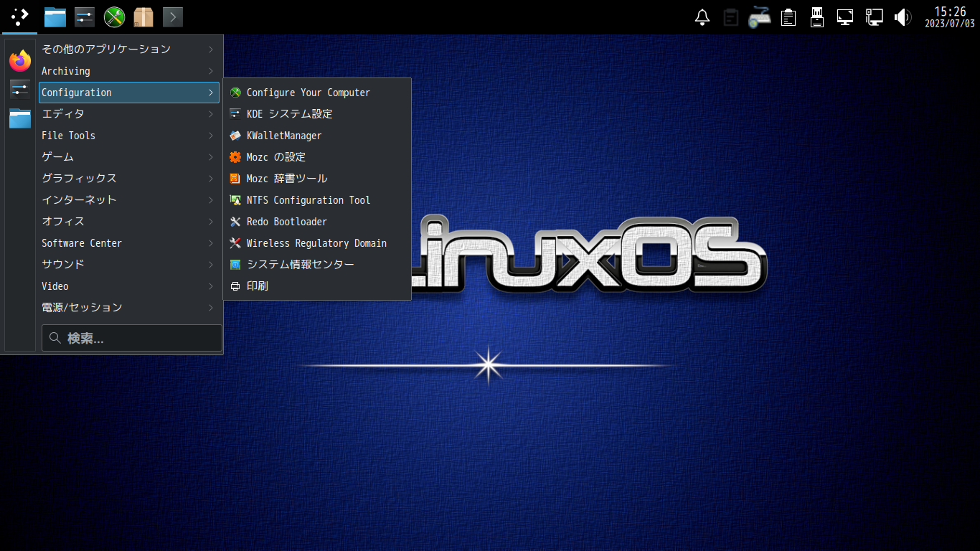Open the clipboard tray icon
Screen dimensions: 980x551
click(731, 17)
